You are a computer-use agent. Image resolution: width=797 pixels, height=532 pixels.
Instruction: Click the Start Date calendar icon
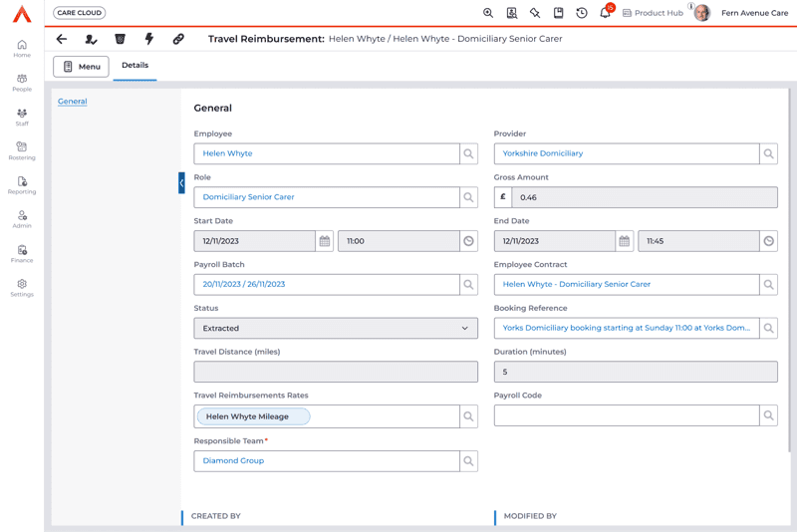(x=325, y=241)
